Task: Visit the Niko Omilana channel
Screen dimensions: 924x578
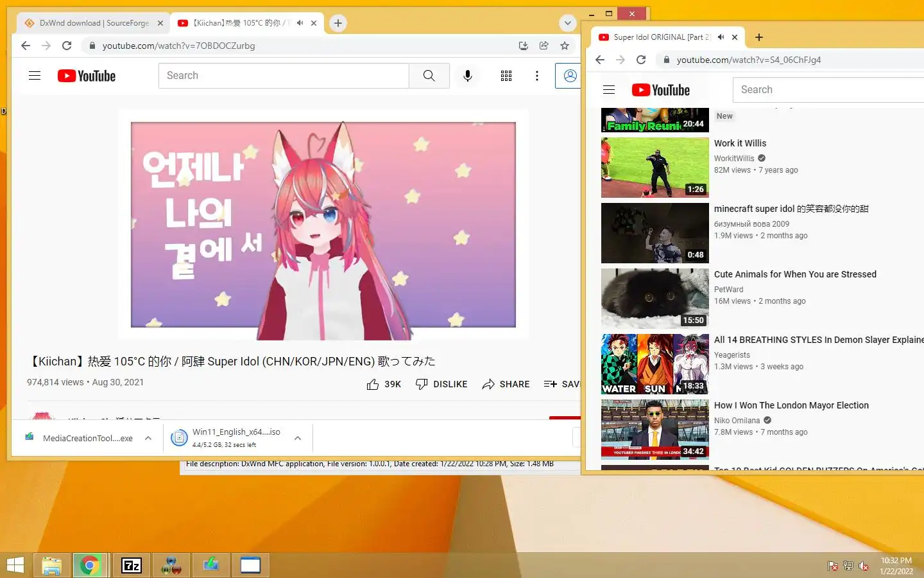Action: pos(737,421)
